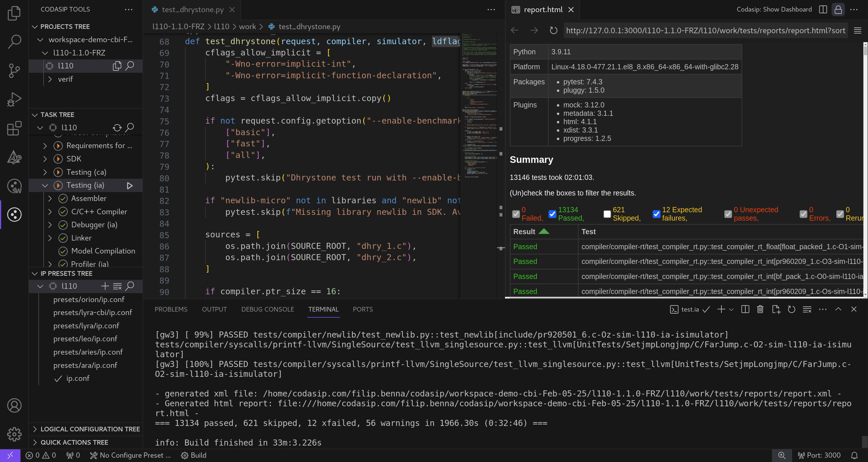
Task: Click Port: 3000 in status bar
Action: [819, 456]
